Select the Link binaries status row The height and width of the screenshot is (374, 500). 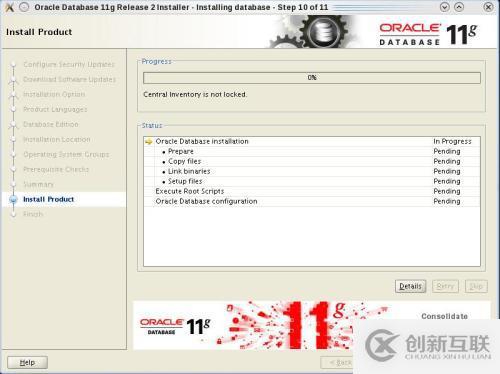[312, 172]
